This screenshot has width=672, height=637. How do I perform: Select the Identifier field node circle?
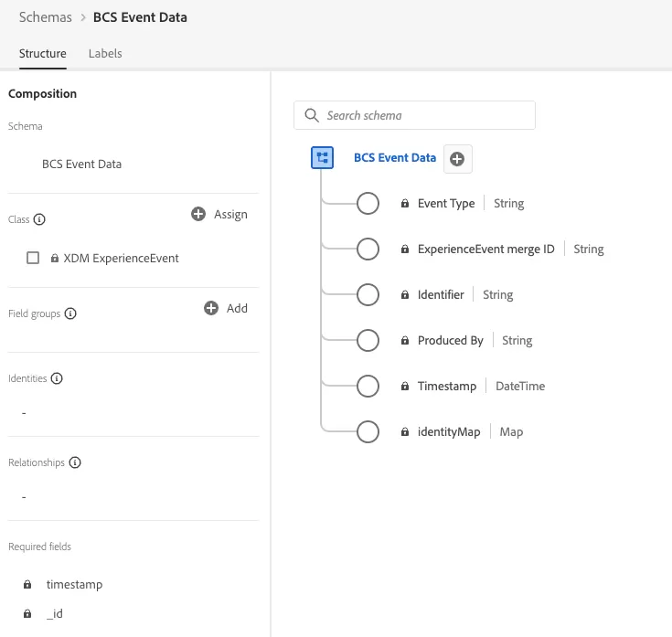point(368,294)
